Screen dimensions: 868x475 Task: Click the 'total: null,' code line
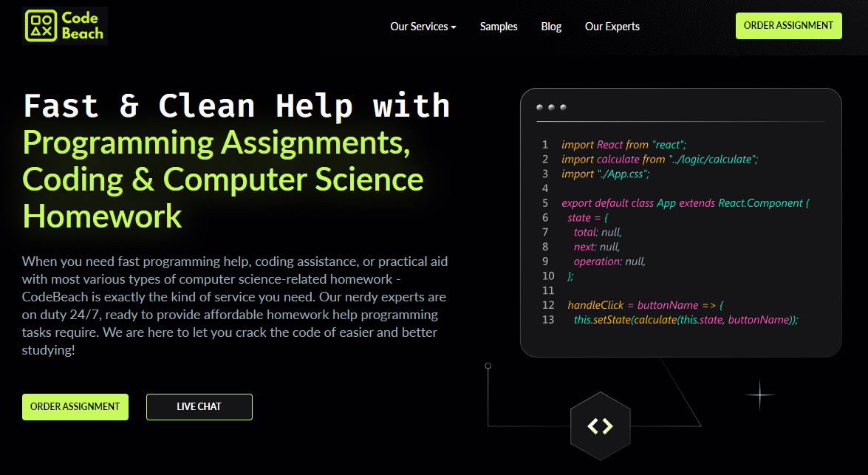point(598,233)
